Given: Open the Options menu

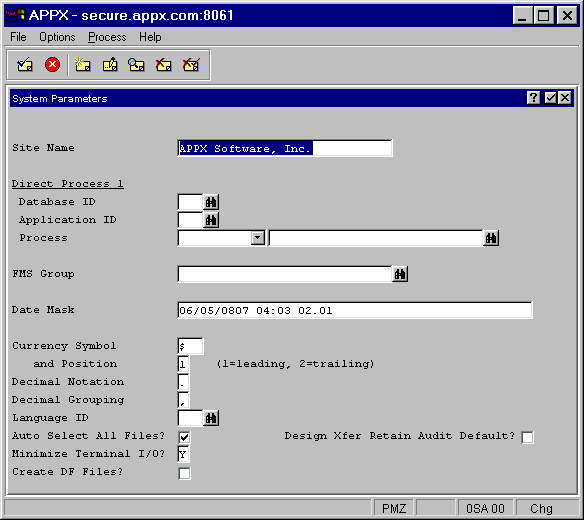Looking at the screenshot, I should 57,37.
